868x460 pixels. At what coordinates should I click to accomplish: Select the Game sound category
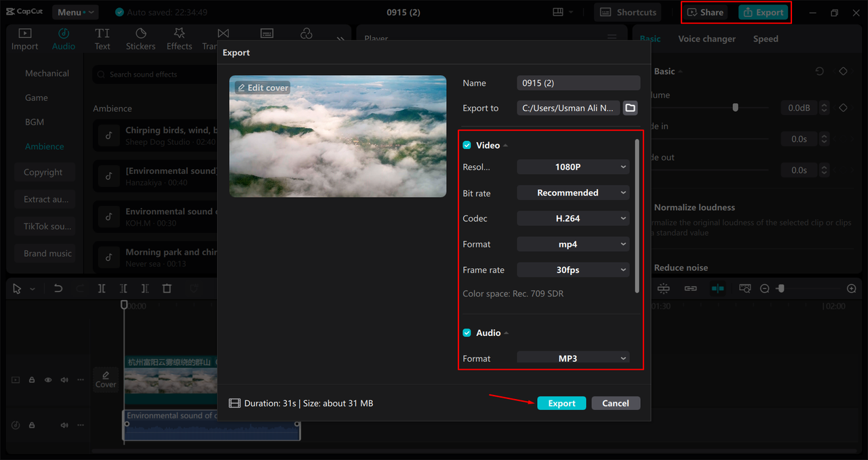pos(37,98)
